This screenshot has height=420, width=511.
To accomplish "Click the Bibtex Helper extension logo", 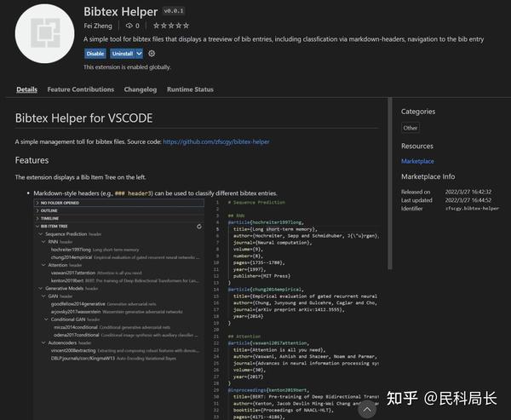I will click(44, 33).
